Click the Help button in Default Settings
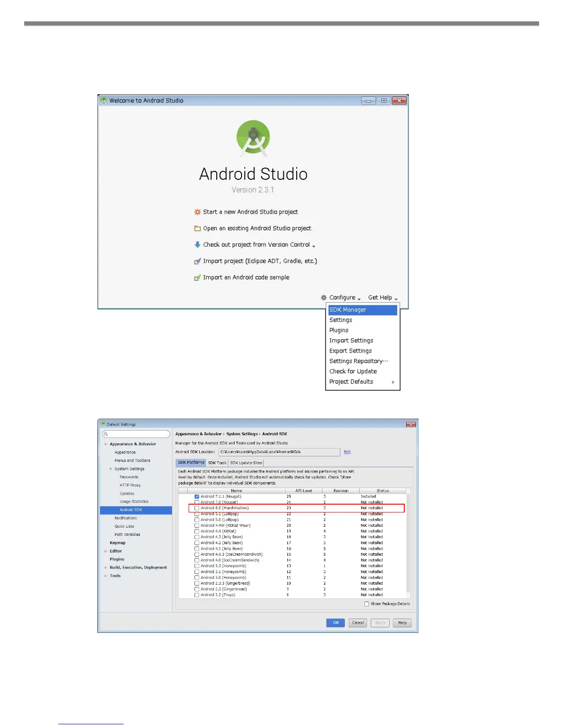 click(402, 623)
